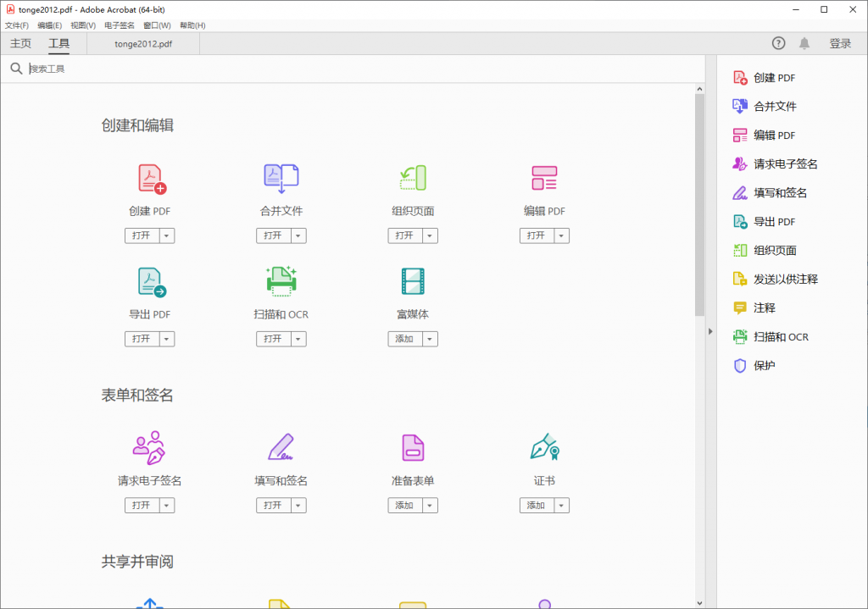Click the 创建 PDF tool icon in main panel
Viewport: 868px width, 609px height.
tap(151, 179)
